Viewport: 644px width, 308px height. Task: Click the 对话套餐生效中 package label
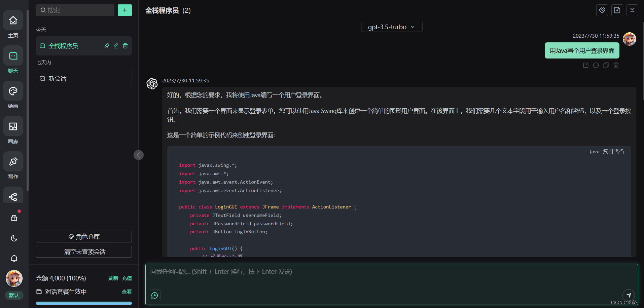[x=66, y=292]
